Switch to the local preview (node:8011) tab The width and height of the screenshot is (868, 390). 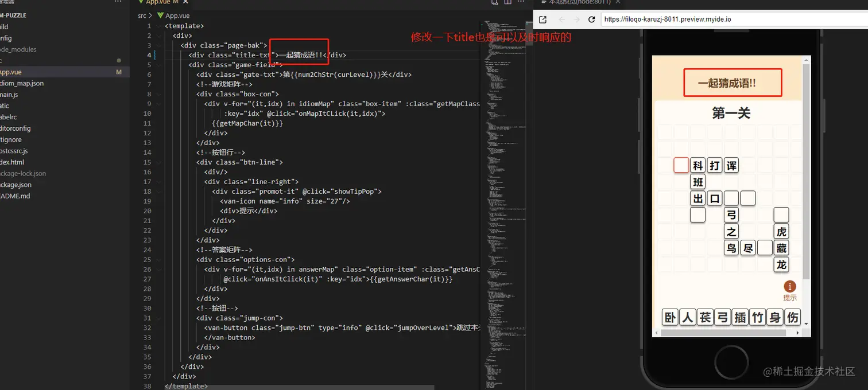[x=580, y=2]
